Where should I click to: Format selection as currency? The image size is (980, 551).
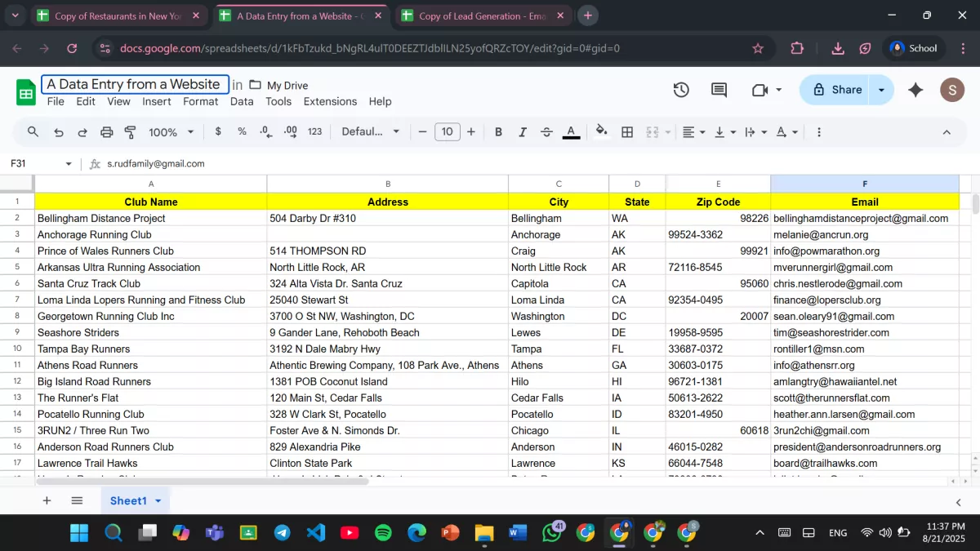[x=217, y=131]
